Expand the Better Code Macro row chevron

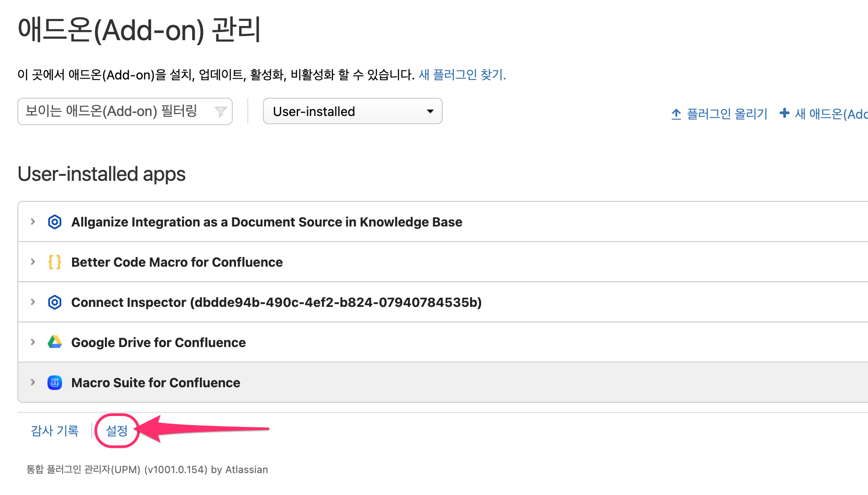[33, 262]
